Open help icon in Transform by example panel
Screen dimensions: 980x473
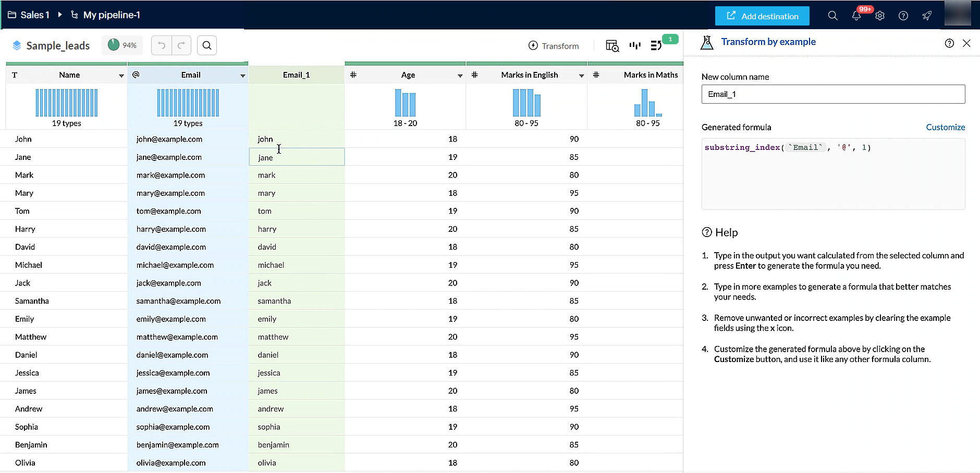[x=949, y=43]
